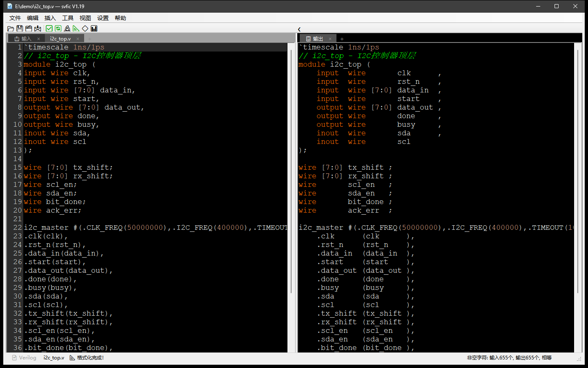Screen dimensions: 588x368
Task: Click 'tx_shift;' on line 15 of input
Action: point(93,168)
